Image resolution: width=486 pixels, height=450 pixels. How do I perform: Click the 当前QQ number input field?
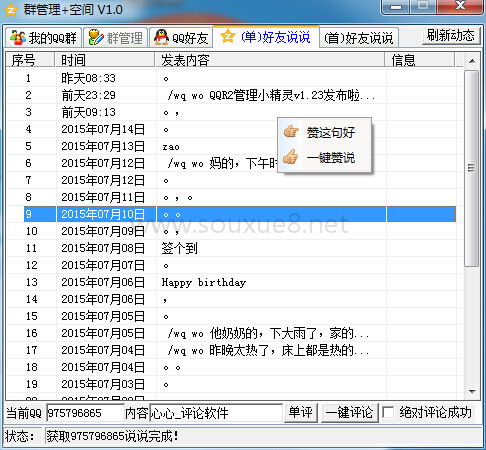tap(85, 413)
